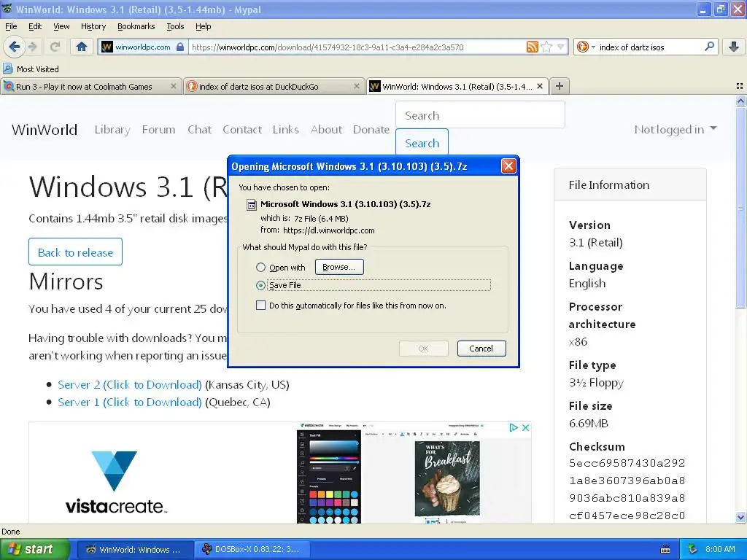Click the keyboard icon in system tray
The image size is (747, 560).
point(665,550)
